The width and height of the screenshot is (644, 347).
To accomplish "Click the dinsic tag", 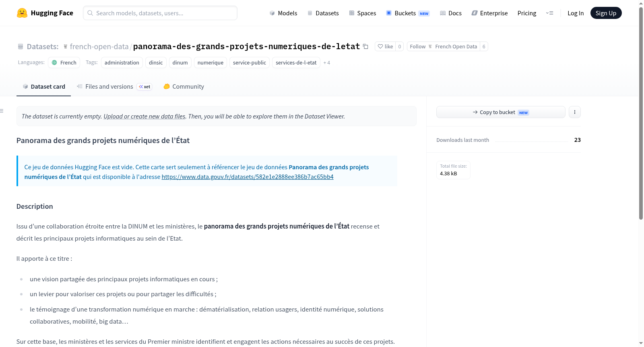I will pos(156,62).
